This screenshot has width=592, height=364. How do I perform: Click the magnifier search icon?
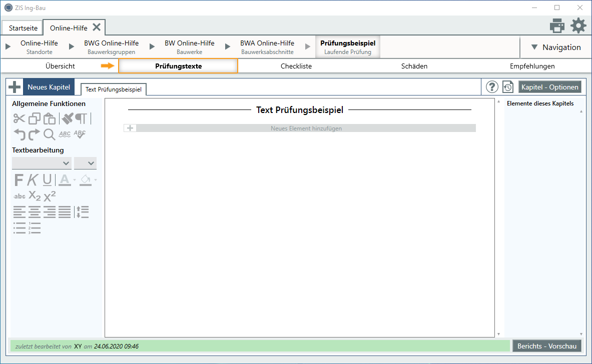(x=49, y=134)
